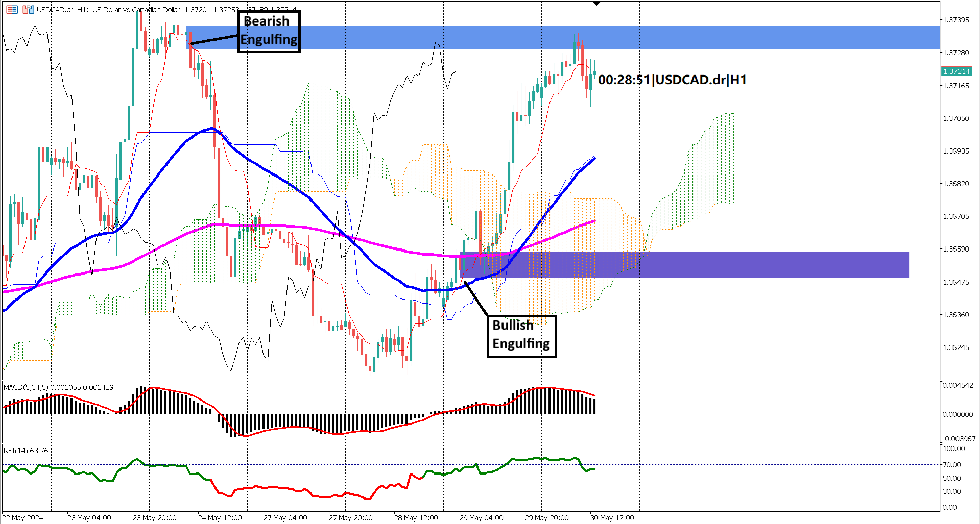
Task: Click the "30 May 12:00" time axis label
Action: click(x=611, y=517)
